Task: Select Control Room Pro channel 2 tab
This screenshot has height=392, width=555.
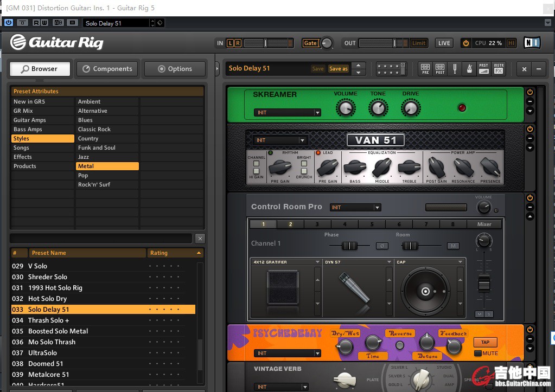Action: click(291, 224)
